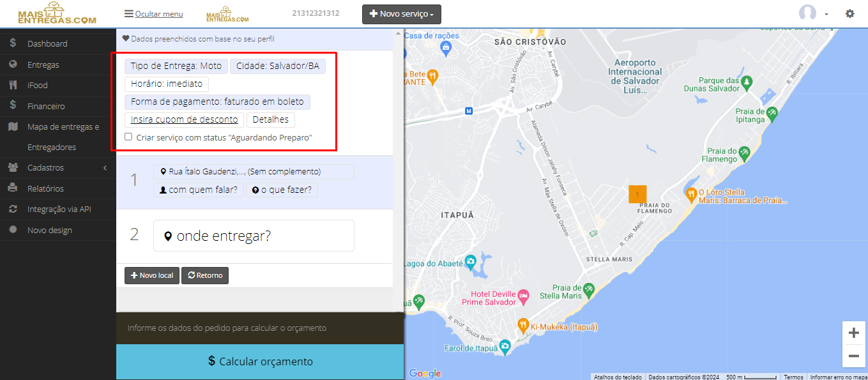This screenshot has width=868, height=380.
Task: Click the map zoom in button
Action: tap(853, 333)
